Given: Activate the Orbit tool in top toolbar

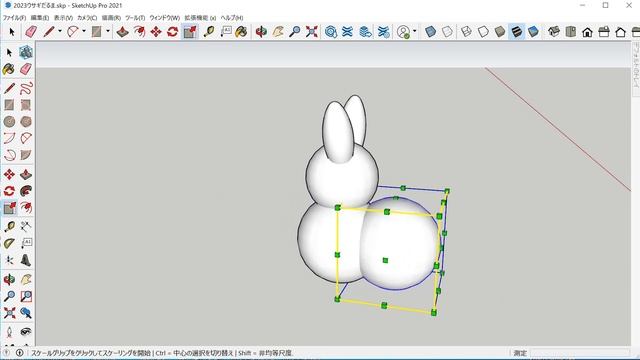Looking at the screenshot, I should (261, 32).
